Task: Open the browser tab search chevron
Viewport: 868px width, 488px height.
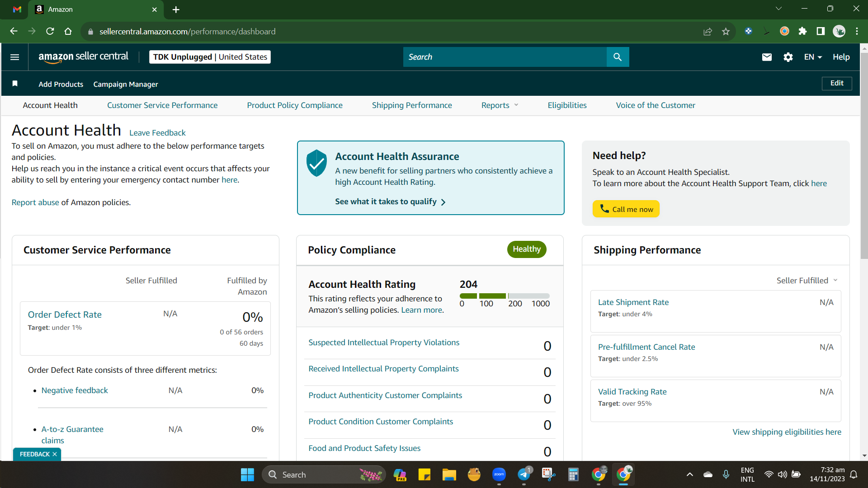Action: tap(778, 9)
